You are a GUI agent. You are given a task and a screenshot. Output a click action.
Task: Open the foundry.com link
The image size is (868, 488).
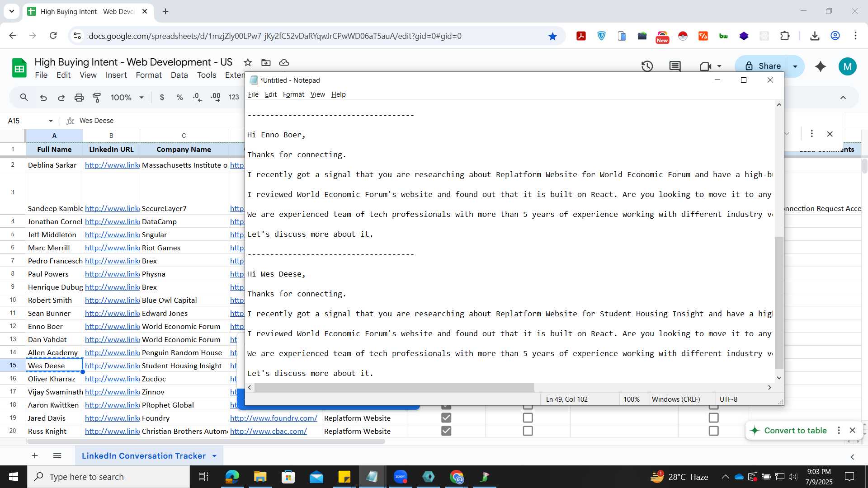click(274, 418)
